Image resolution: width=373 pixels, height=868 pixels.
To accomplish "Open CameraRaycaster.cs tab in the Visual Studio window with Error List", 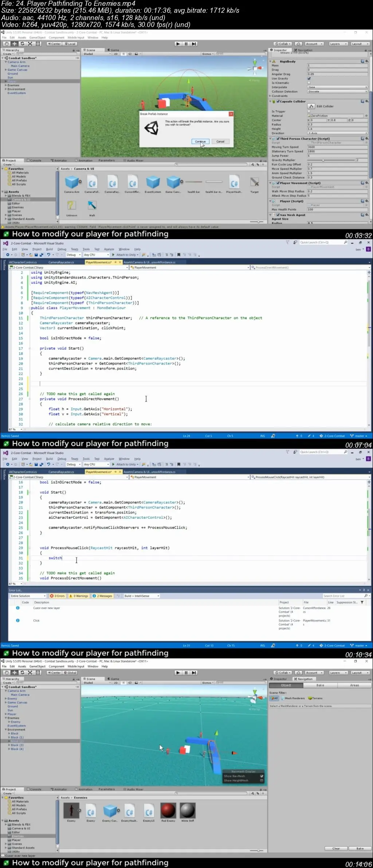I will point(61,472).
